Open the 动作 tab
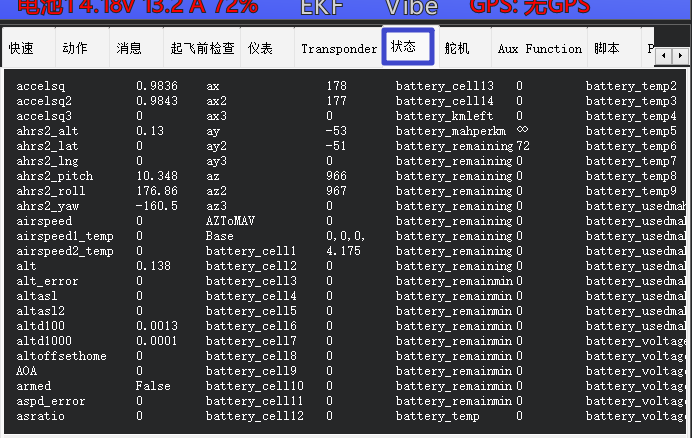 pyautogui.click(x=74, y=48)
